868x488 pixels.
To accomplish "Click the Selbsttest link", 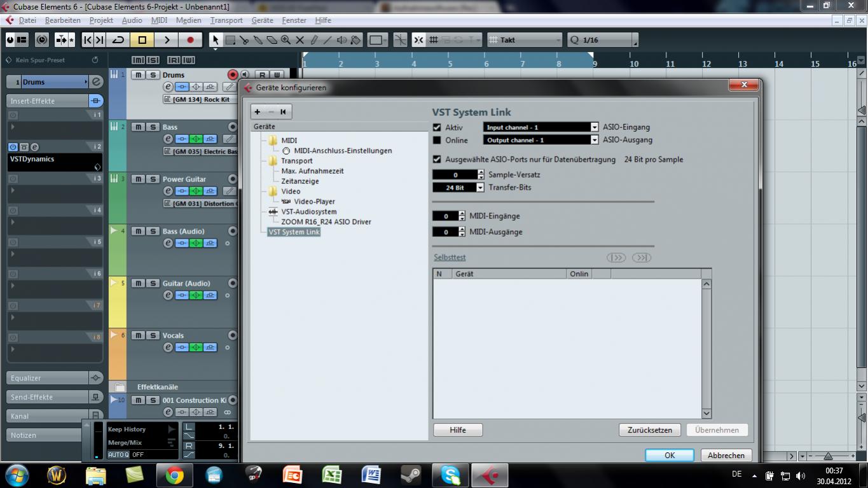I will tap(450, 258).
